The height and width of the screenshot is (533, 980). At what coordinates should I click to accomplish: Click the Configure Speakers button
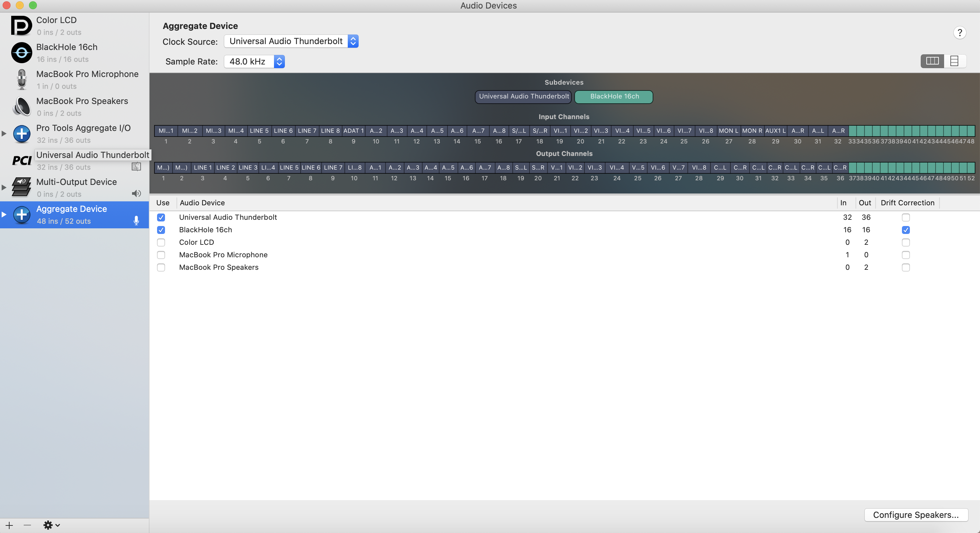click(x=916, y=515)
